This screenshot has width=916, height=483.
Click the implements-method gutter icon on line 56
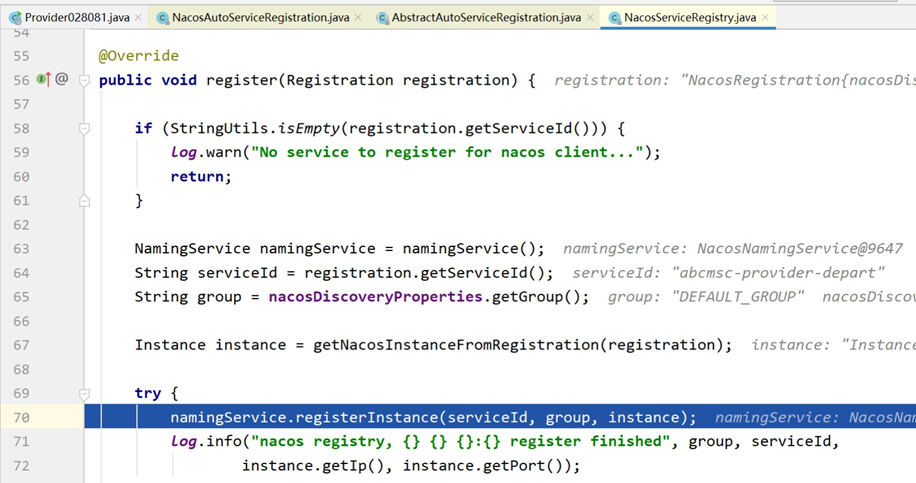44,79
